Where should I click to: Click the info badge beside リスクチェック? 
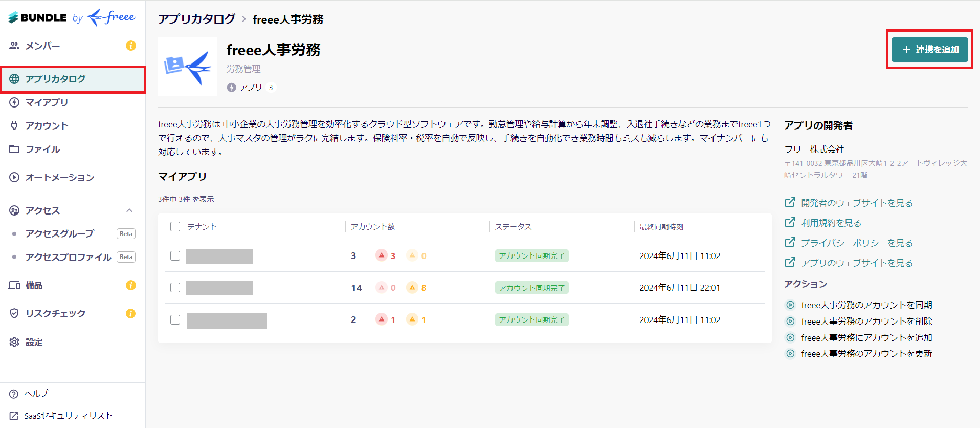coord(131,313)
